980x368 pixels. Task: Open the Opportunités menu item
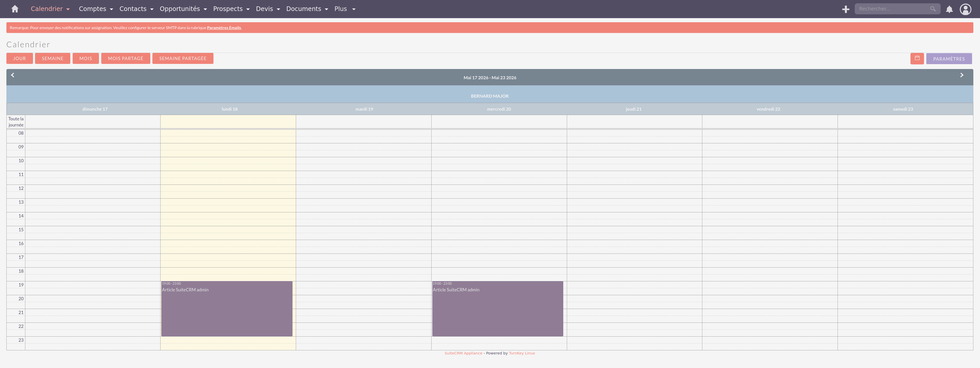coord(179,9)
